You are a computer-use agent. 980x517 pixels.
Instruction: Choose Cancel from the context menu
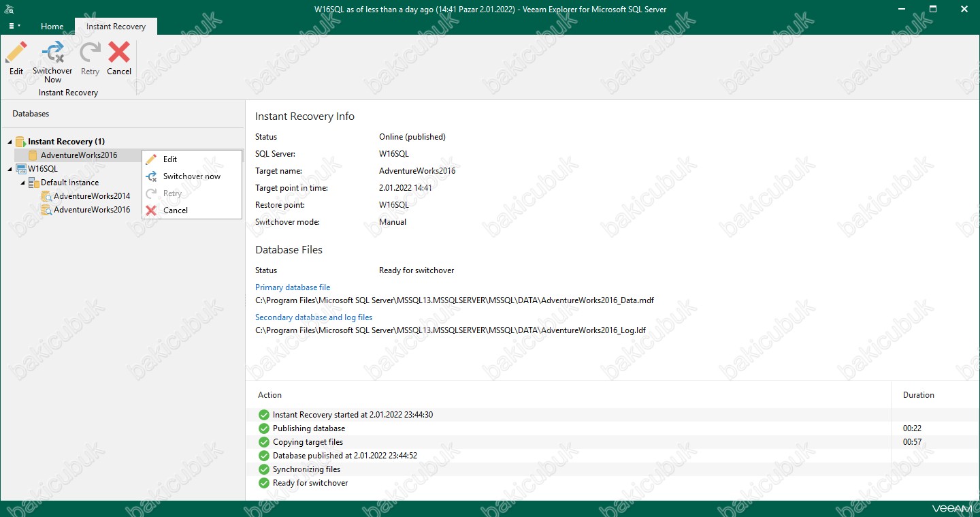(192, 210)
